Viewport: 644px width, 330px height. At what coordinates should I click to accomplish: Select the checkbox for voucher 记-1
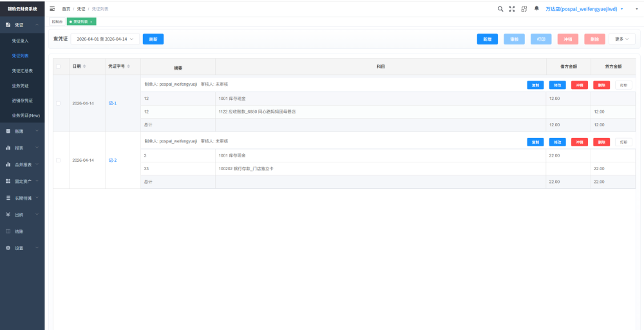click(x=58, y=104)
